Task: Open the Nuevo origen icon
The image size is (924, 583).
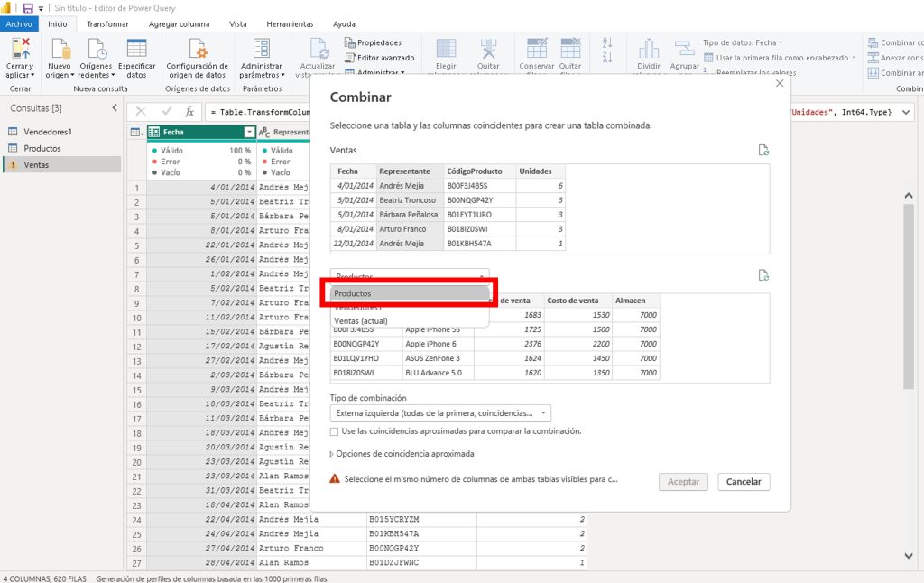Action: tap(59, 49)
